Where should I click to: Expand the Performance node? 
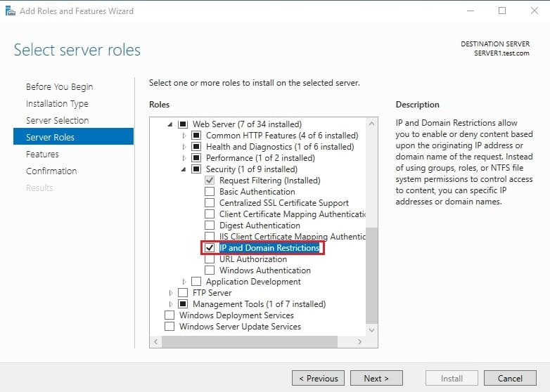(184, 157)
